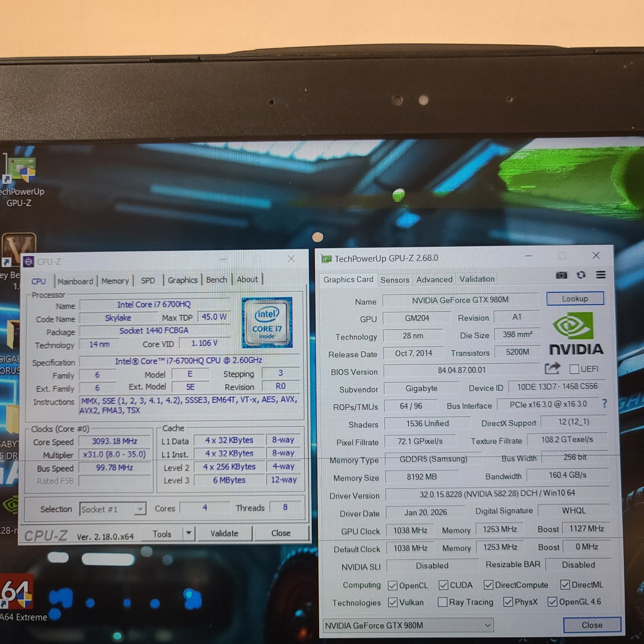Switch to the Sensors tab in GPU-Z
The width and height of the screenshot is (644, 644).
pyautogui.click(x=394, y=280)
